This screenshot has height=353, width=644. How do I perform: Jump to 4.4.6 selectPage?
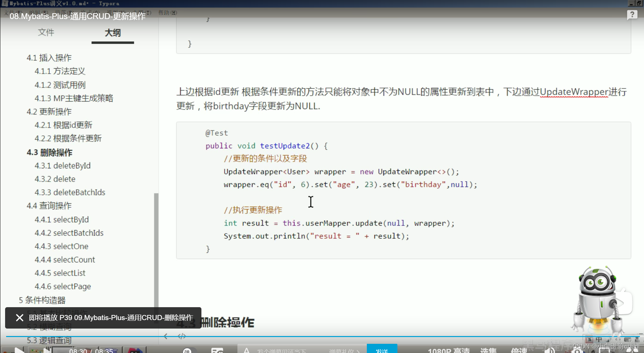coord(63,286)
